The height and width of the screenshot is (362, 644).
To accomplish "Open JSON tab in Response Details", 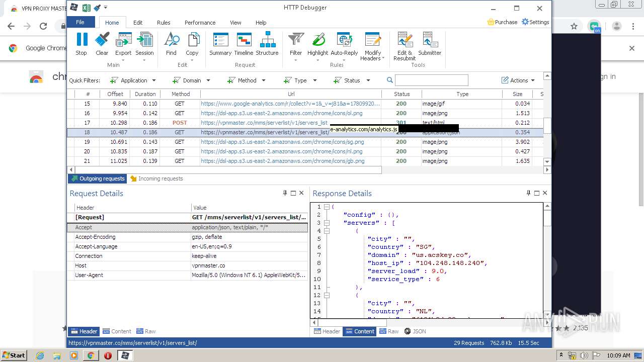I will tap(415, 331).
